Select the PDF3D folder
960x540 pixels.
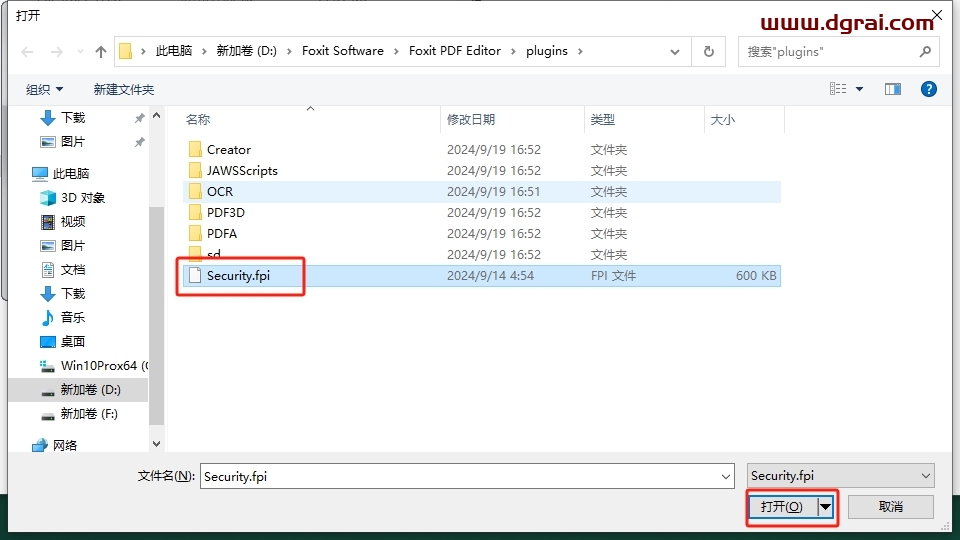coord(225,212)
